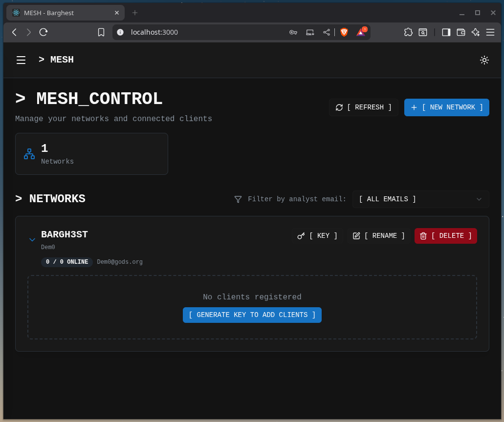The height and width of the screenshot is (422, 504).
Task: Select the MESH - Barghest browser tab
Action: pyautogui.click(x=64, y=13)
